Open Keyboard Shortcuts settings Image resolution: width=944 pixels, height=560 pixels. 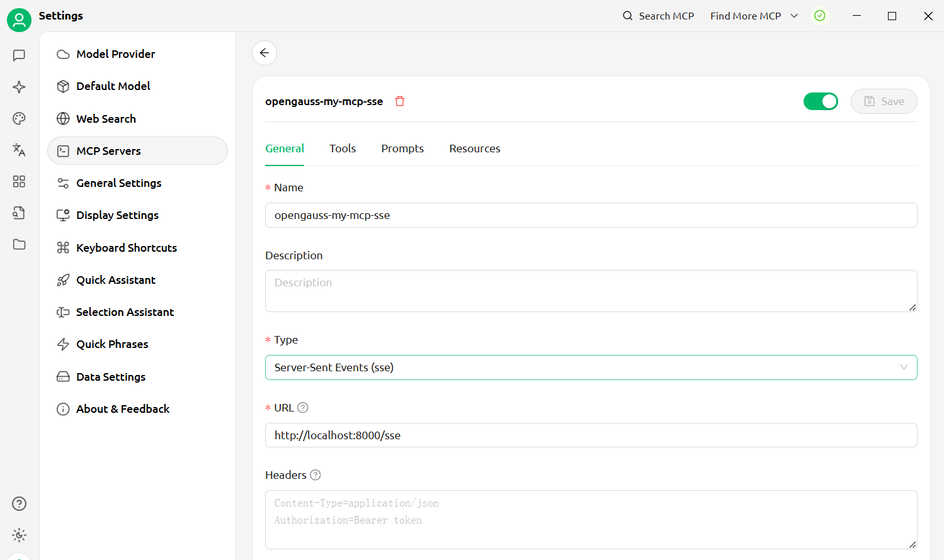[x=137, y=248]
